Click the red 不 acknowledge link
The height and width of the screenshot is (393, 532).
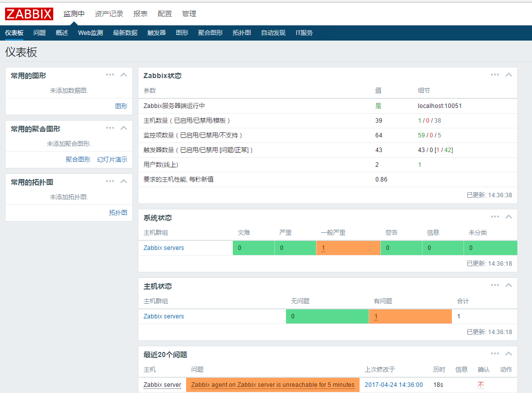coord(481,385)
